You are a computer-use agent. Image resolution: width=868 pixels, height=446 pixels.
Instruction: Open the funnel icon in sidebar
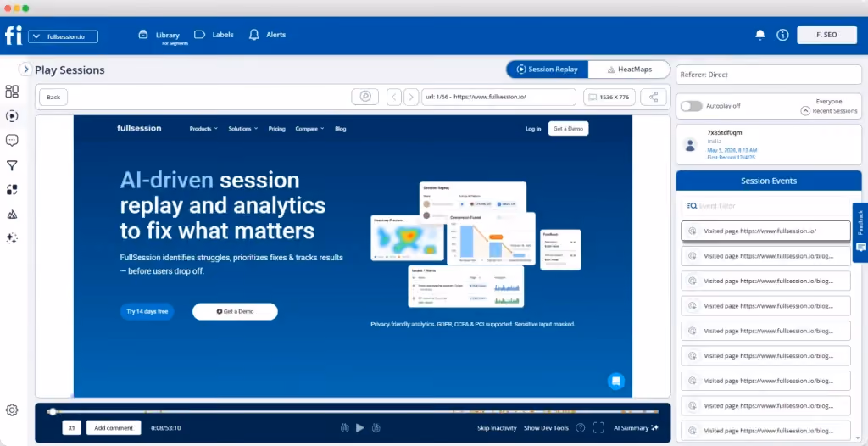pyautogui.click(x=12, y=165)
